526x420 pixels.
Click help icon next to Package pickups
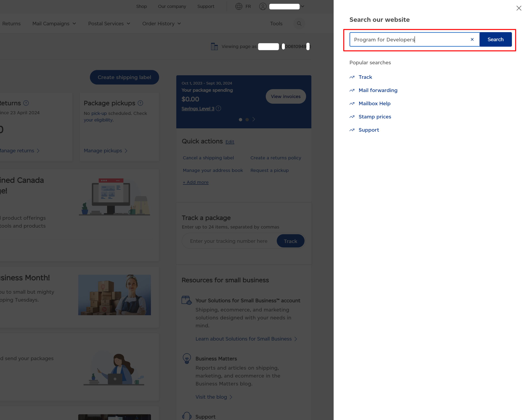click(140, 103)
